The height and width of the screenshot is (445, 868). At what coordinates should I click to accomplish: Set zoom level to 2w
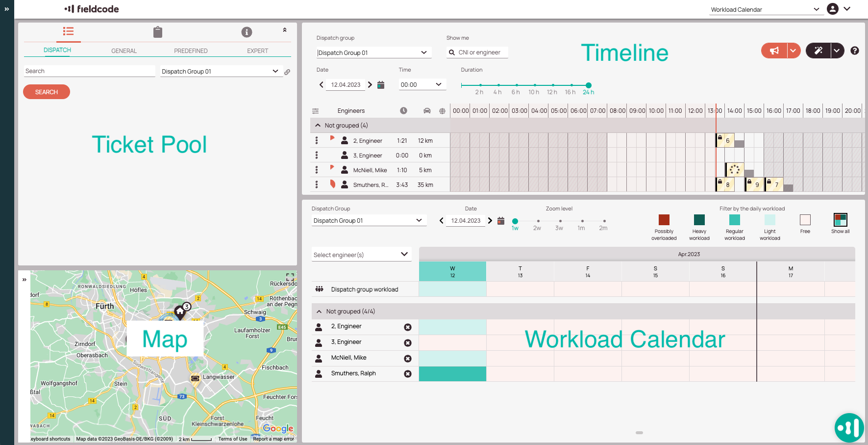[x=538, y=221]
